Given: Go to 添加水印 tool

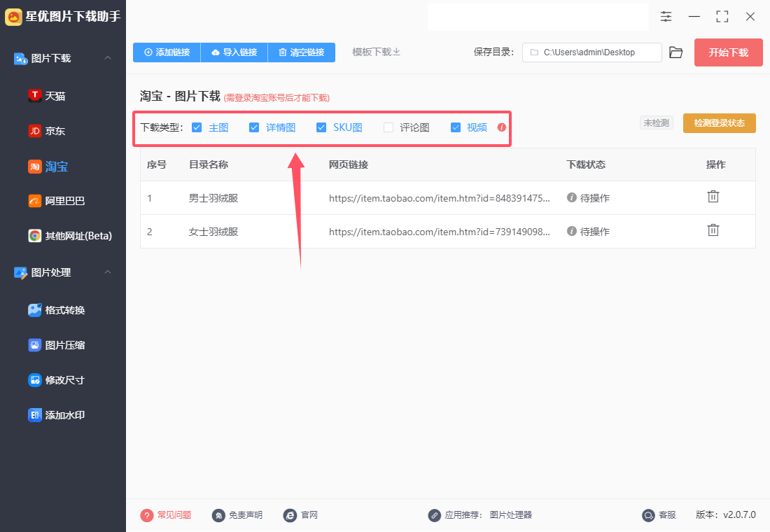Looking at the screenshot, I should [65, 415].
